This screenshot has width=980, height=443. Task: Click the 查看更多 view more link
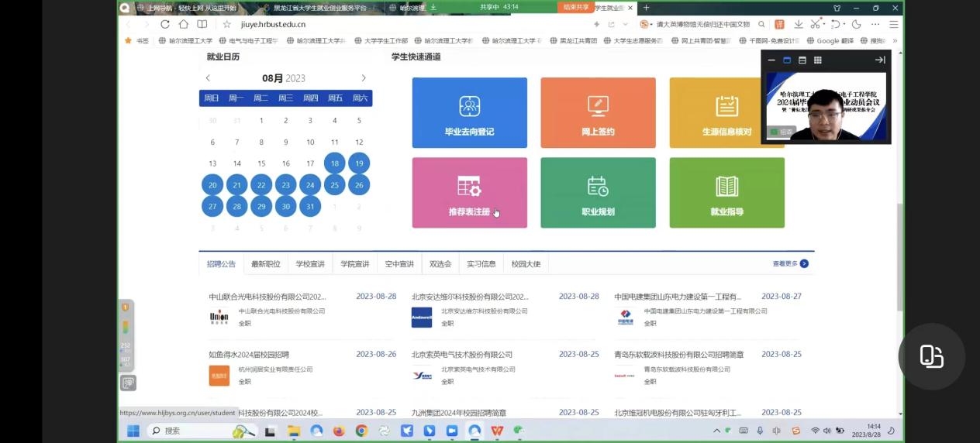pyautogui.click(x=790, y=264)
